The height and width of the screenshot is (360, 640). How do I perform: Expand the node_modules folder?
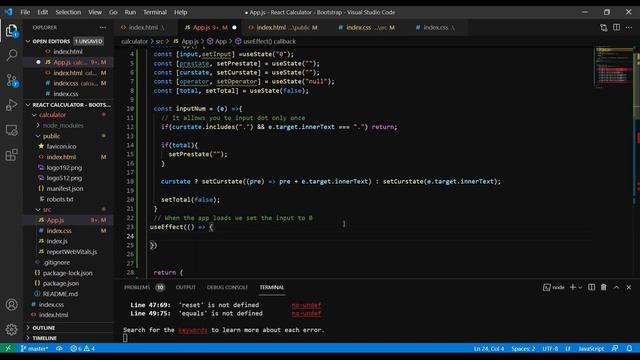pyautogui.click(x=38, y=125)
